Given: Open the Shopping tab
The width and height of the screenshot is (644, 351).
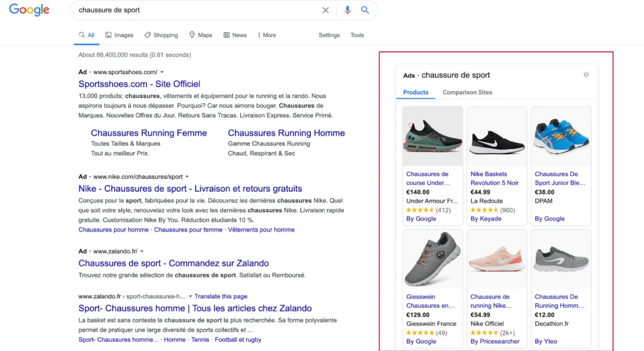Looking at the screenshot, I should pyautogui.click(x=161, y=35).
